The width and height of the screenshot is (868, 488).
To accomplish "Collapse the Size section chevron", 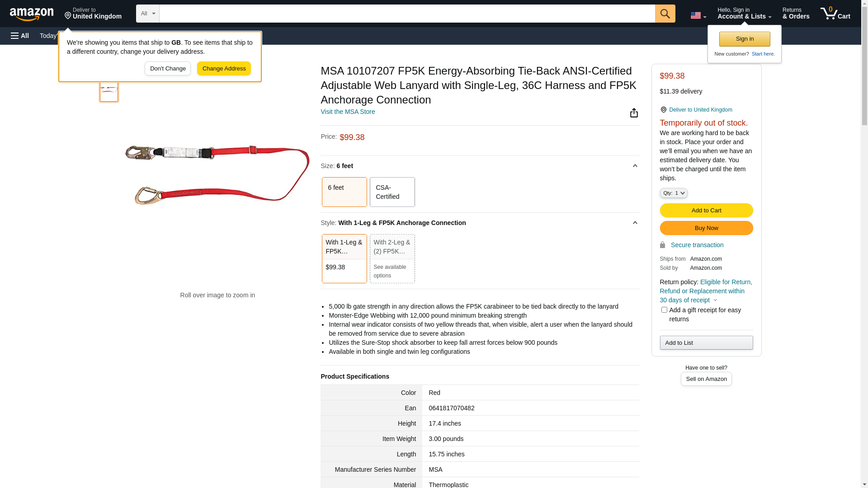I will [x=635, y=166].
